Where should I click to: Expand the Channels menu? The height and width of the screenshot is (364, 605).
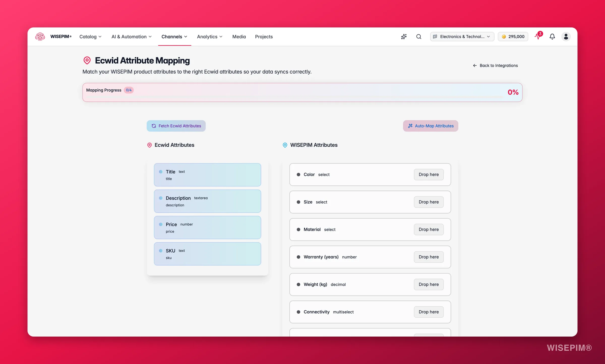[174, 37]
